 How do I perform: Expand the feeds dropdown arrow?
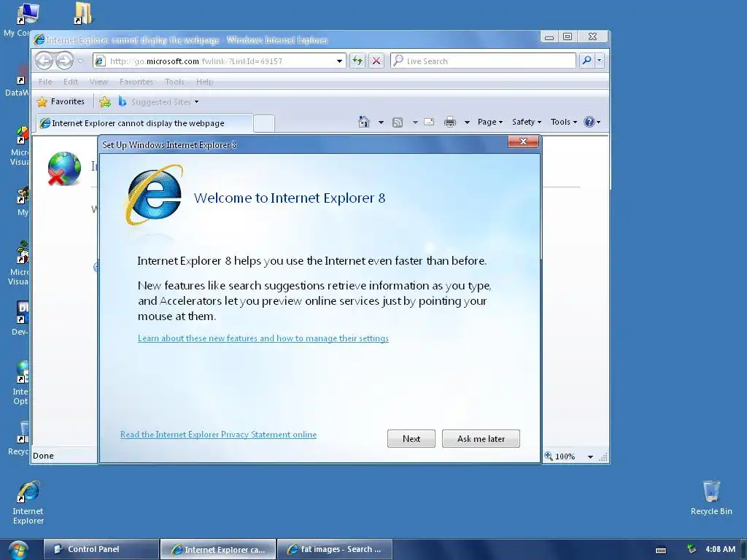415,122
